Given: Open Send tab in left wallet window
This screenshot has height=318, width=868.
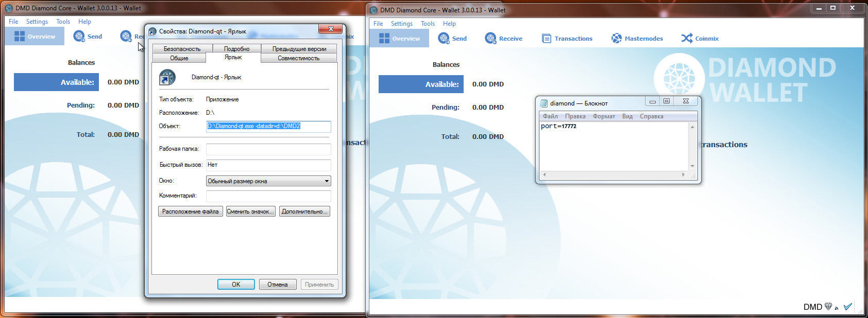Looking at the screenshot, I should 88,37.
